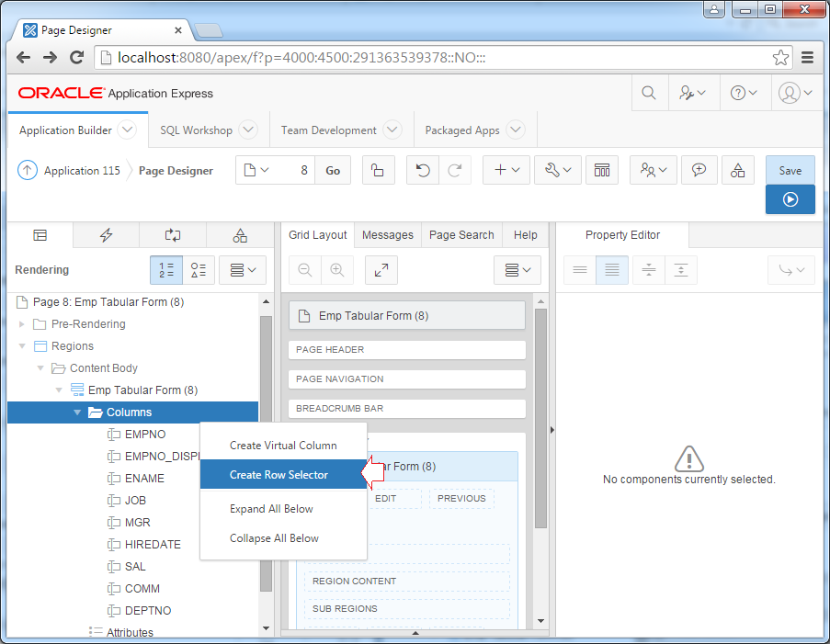Expand grid layout to full view
The image size is (830, 644).
pos(381,270)
